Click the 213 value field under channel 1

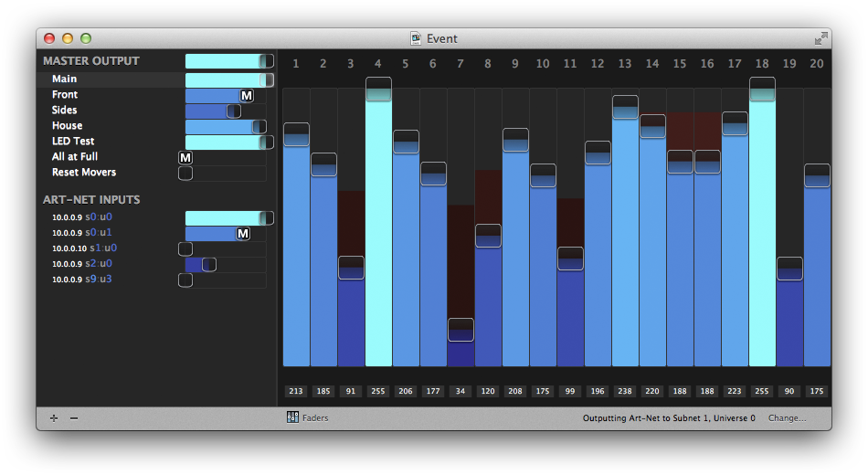(x=296, y=392)
